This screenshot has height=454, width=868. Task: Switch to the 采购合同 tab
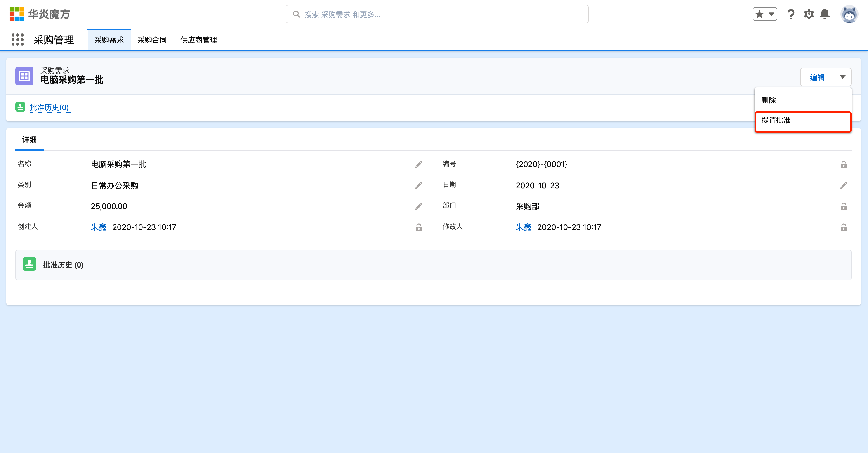[x=152, y=39]
